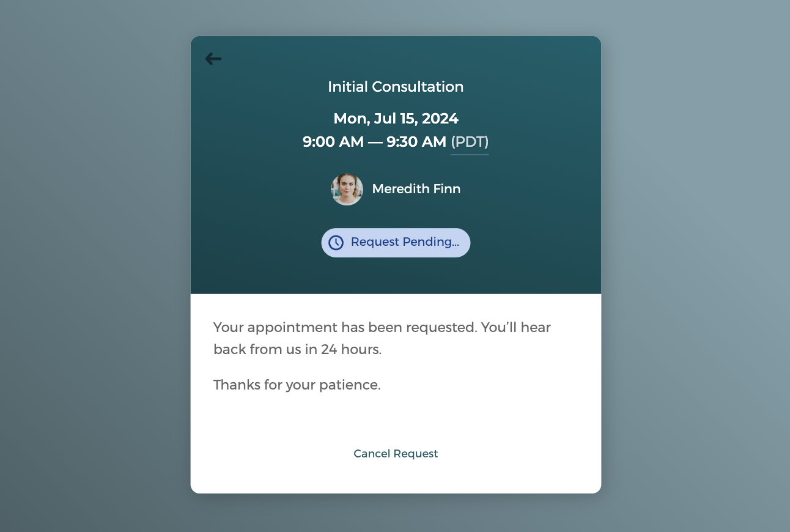Click the circular avatar thumbnail
This screenshot has height=532, width=790.
pyautogui.click(x=347, y=189)
